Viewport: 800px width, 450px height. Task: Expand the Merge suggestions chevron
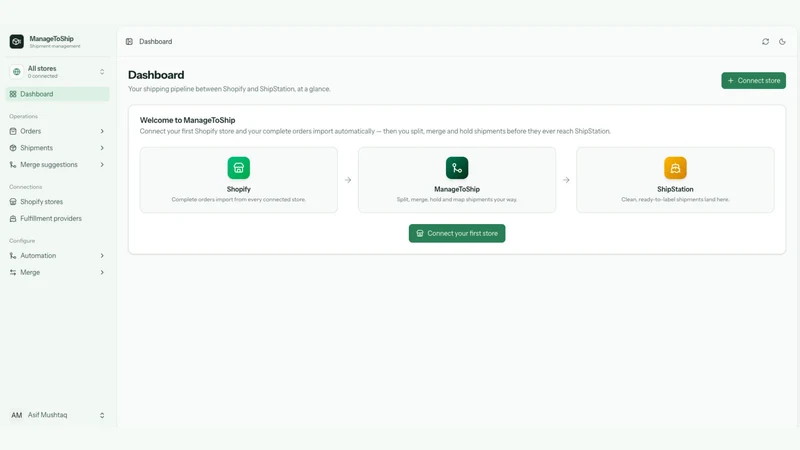point(102,165)
